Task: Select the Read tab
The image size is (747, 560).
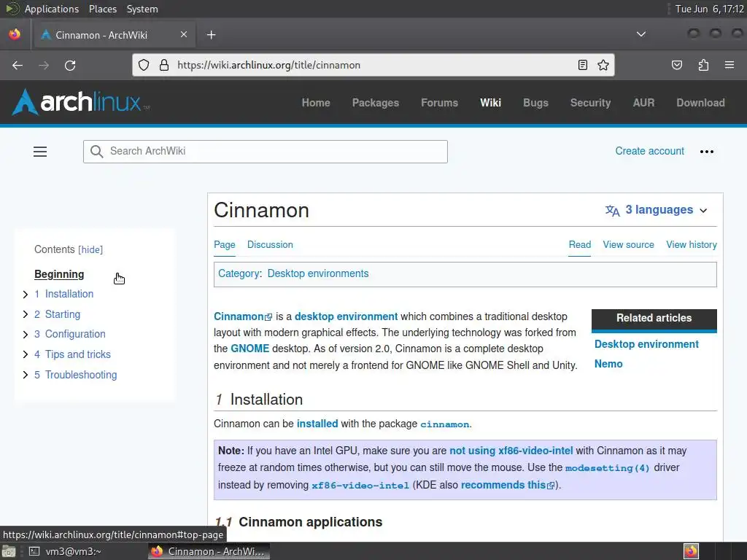Action: pos(580,245)
